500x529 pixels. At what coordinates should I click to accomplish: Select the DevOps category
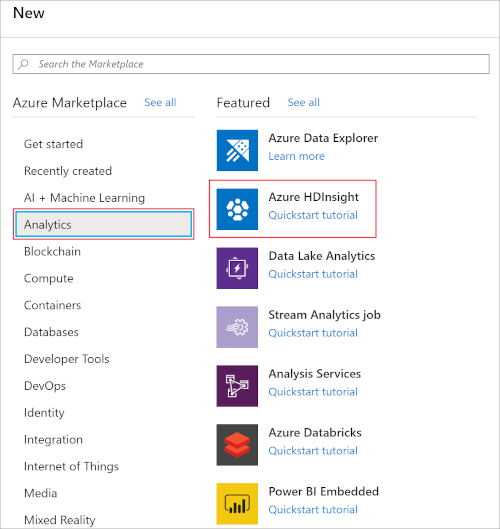[45, 386]
